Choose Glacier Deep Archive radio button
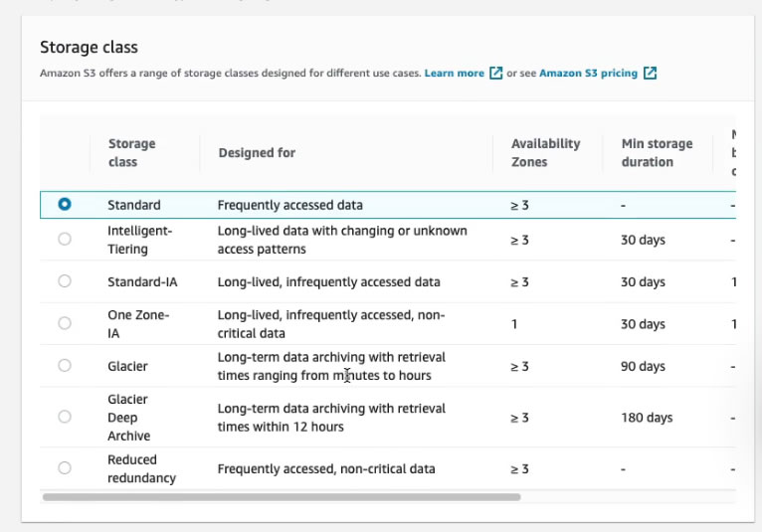The image size is (762, 532). (x=65, y=418)
